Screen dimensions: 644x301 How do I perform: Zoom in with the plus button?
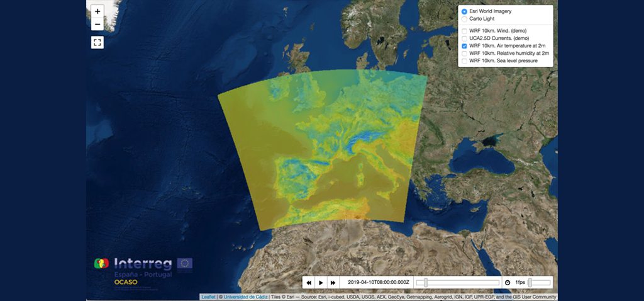(x=97, y=11)
